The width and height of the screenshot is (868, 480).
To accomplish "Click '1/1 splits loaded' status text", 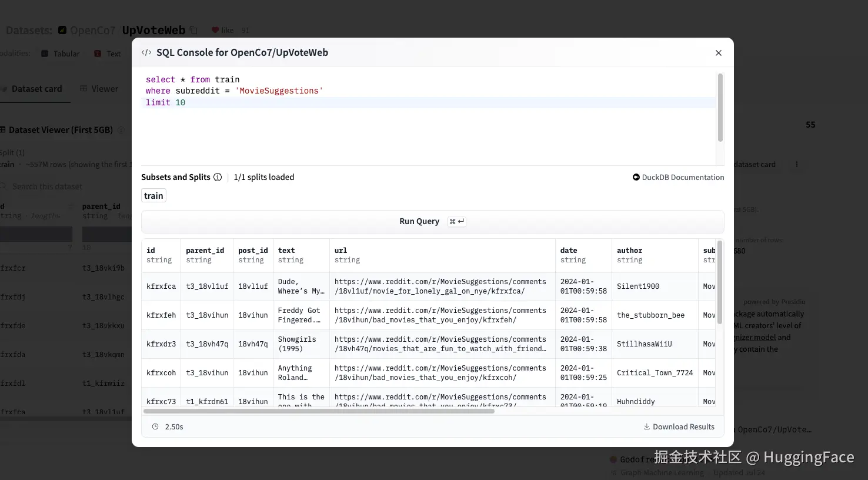I will tap(264, 177).
